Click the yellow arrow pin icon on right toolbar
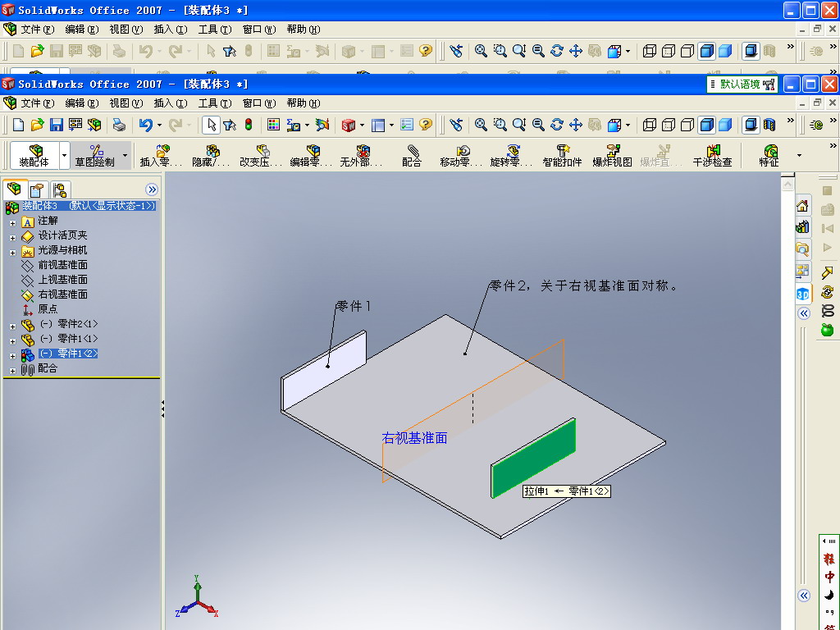 pos(828,272)
